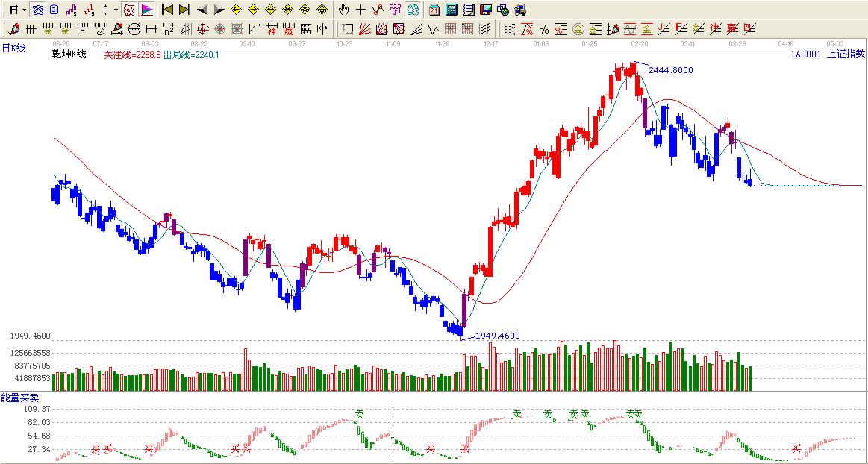Image resolution: width=868 pixels, height=464 pixels.
Task: Click the floppy disk save icon
Action: (485, 10)
